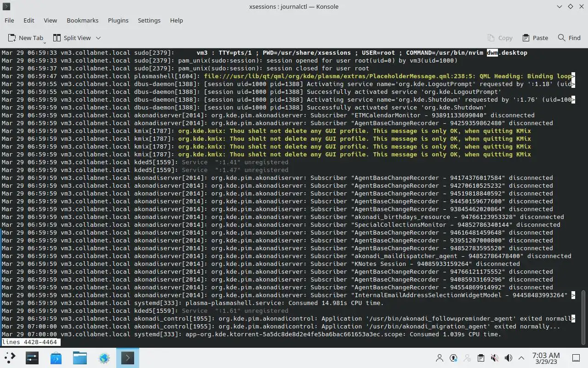Screen dimensions: 588x368
Task: Open the Settings menu
Action: pyautogui.click(x=149, y=20)
